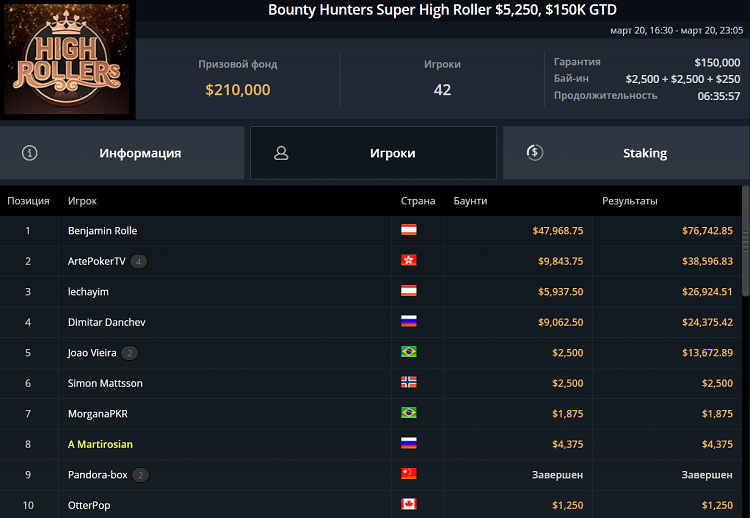Click the China flag in Pandora-box's row
Screen dimensions: 750x518
[408, 474]
